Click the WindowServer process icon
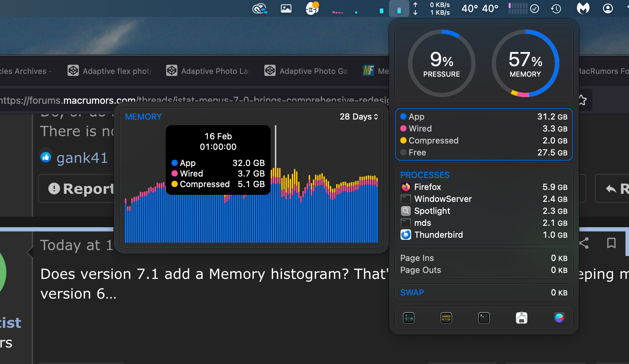Screen dimensions: 629x364 point(406,199)
